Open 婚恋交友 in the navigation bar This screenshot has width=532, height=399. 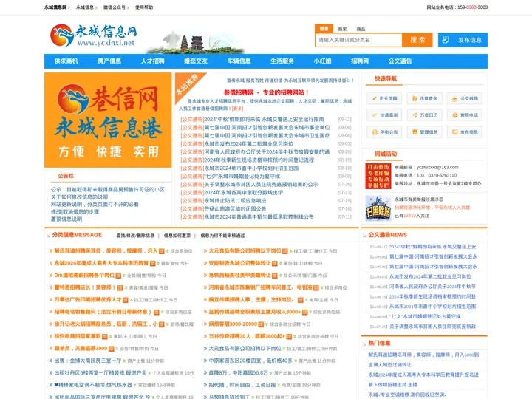(x=196, y=61)
